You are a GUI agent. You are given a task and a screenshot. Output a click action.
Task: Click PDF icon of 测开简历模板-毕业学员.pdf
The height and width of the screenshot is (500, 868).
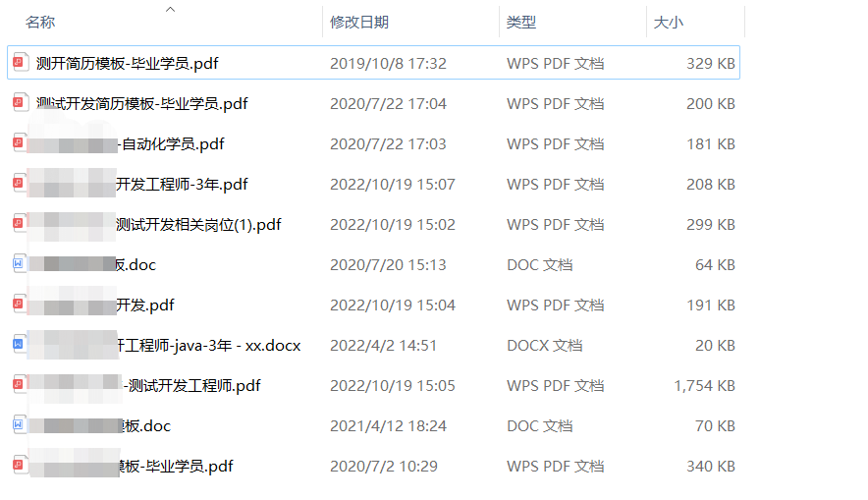tap(20, 62)
